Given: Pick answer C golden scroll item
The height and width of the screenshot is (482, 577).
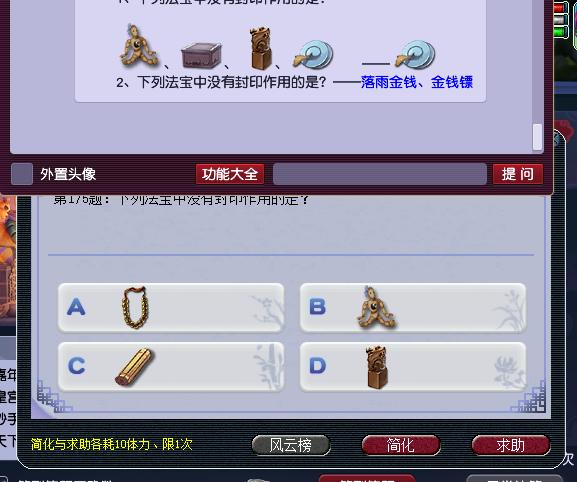Looking at the screenshot, I should click(171, 366).
